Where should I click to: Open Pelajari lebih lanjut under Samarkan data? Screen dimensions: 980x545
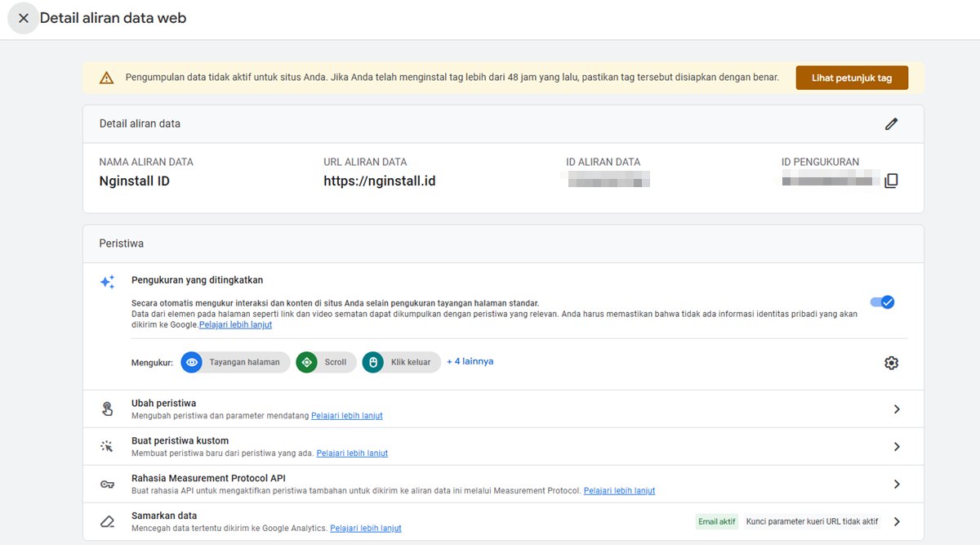point(365,529)
